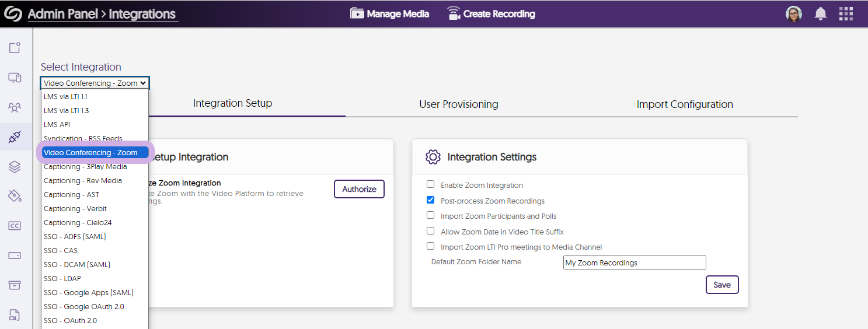The image size is (868, 329).
Task: Select highlighted Video Conferencing - Zoom option
Action: coord(95,152)
